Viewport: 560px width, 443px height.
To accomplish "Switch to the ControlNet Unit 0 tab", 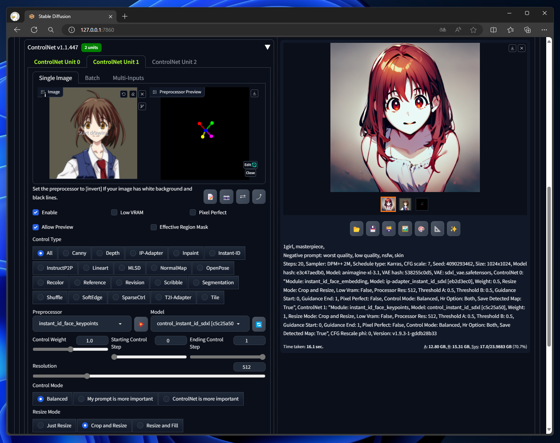I will (x=57, y=62).
